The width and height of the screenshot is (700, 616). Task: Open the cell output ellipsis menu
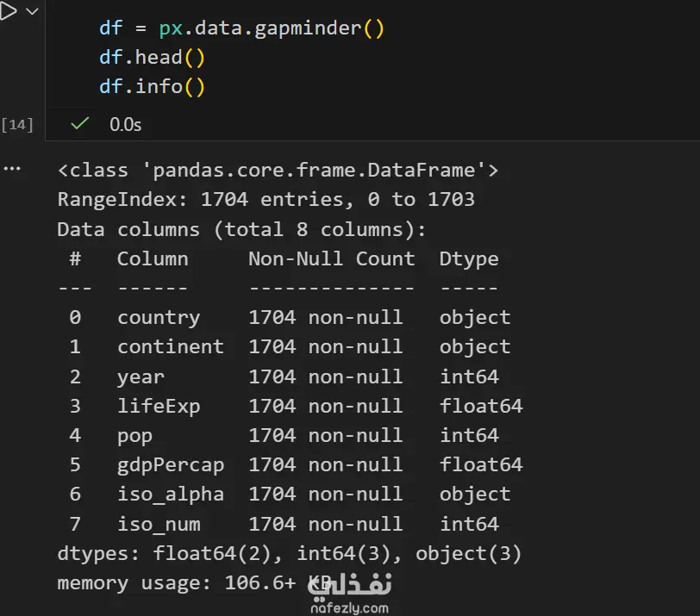(11, 169)
